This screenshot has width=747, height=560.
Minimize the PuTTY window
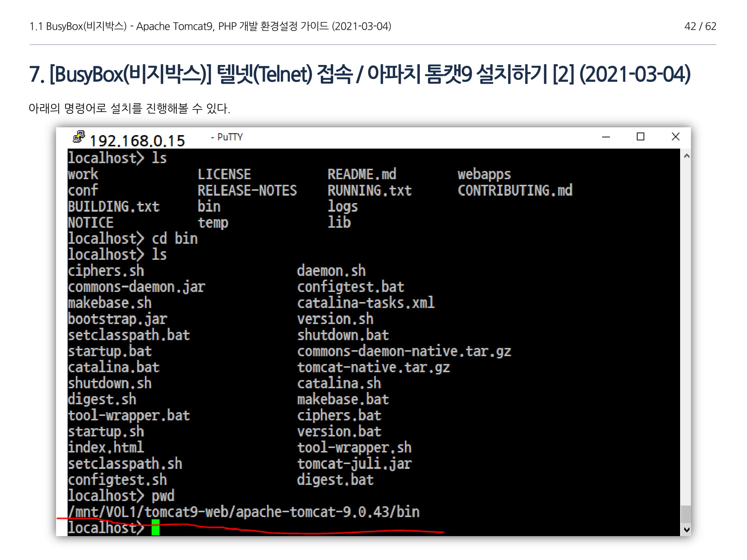[x=606, y=137]
